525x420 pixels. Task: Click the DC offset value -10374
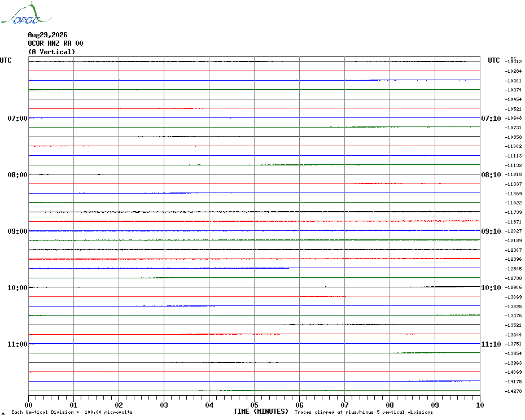tap(513, 90)
